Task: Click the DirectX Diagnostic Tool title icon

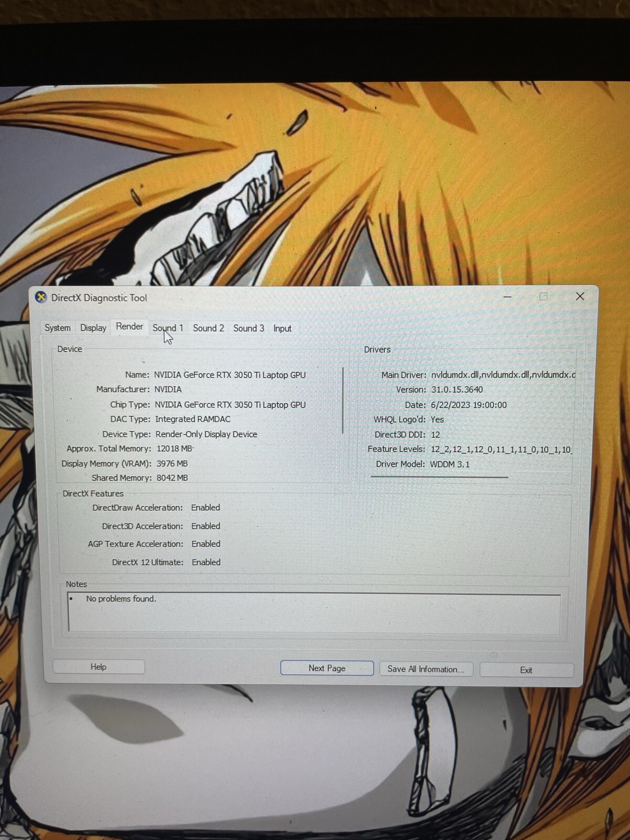Action: 41,297
